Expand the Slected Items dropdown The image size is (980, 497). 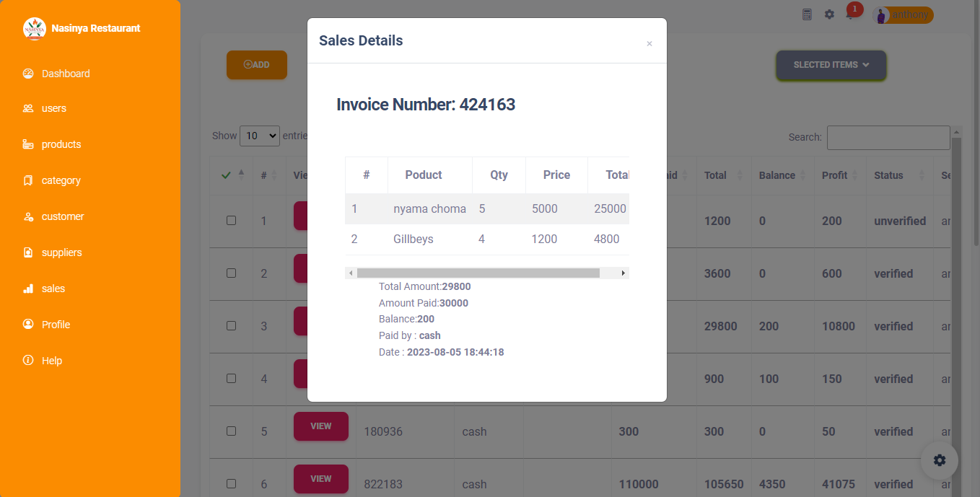(831, 65)
